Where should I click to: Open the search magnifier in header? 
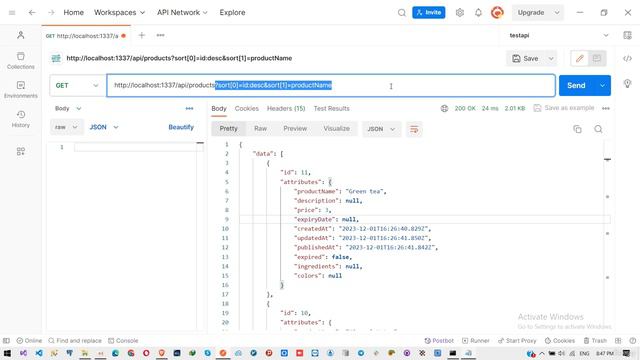402,13
